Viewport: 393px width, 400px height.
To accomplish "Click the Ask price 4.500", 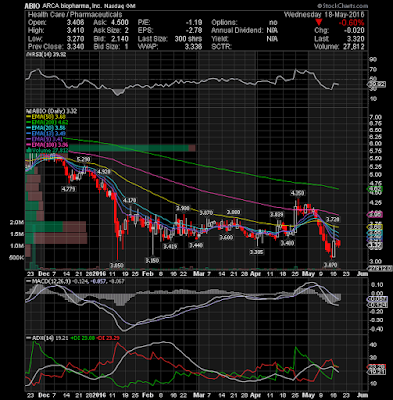I will coord(119,23).
